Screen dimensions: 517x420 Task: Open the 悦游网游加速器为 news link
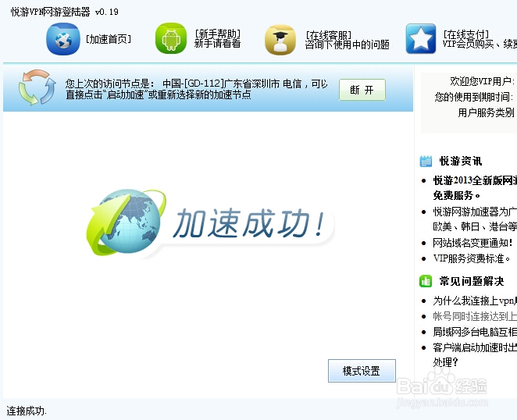475,219
